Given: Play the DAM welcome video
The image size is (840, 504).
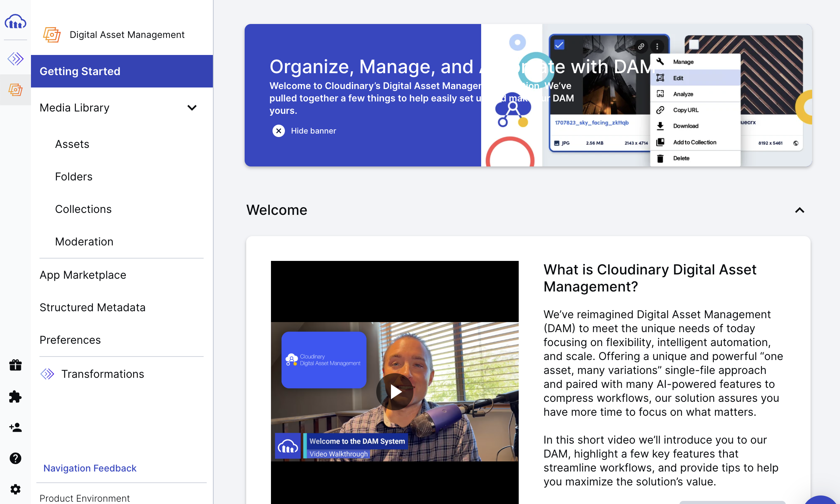Looking at the screenshot, I should click(x=395, y=392).
